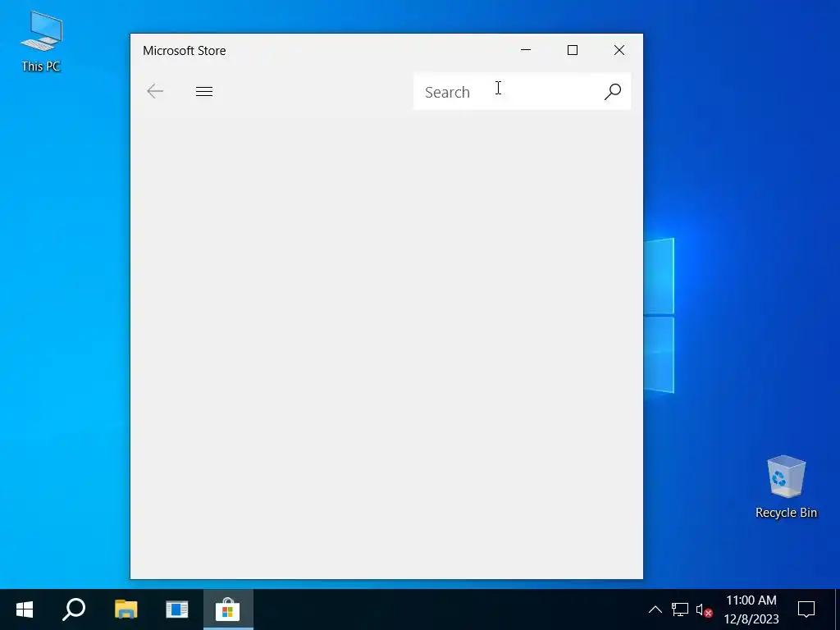Minimize the Microsoft Store window
Image resolution: width=840 pixels, height=630 pixels.
(526, 50)
